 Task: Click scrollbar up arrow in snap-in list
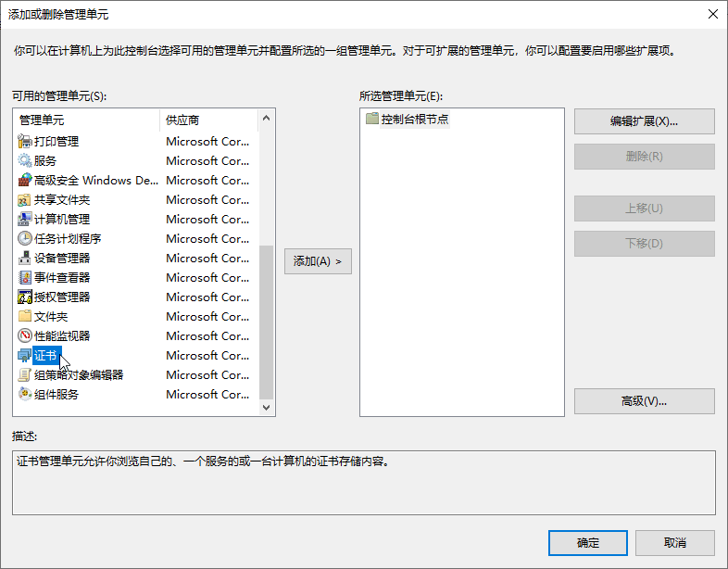pos(266,118)
